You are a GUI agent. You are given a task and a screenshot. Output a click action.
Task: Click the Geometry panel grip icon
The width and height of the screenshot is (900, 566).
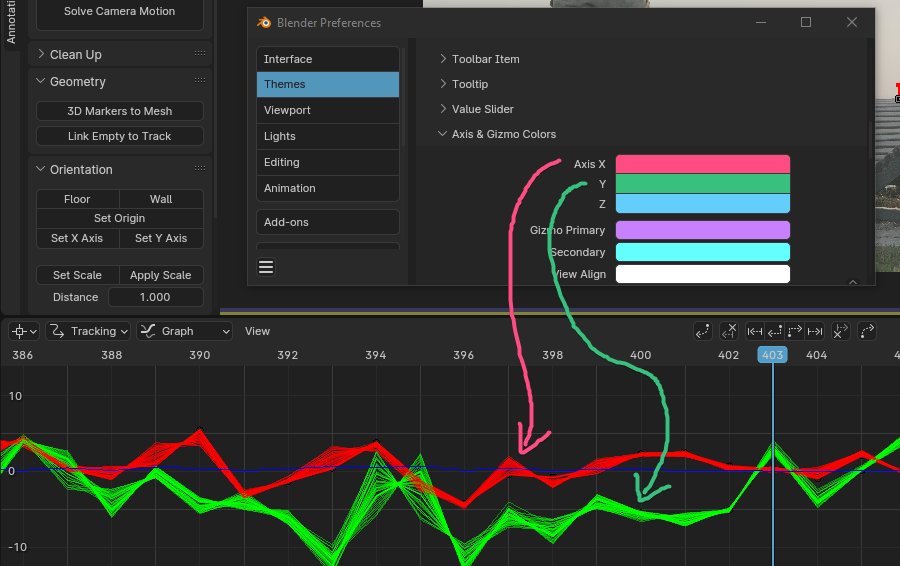point(200,80)
